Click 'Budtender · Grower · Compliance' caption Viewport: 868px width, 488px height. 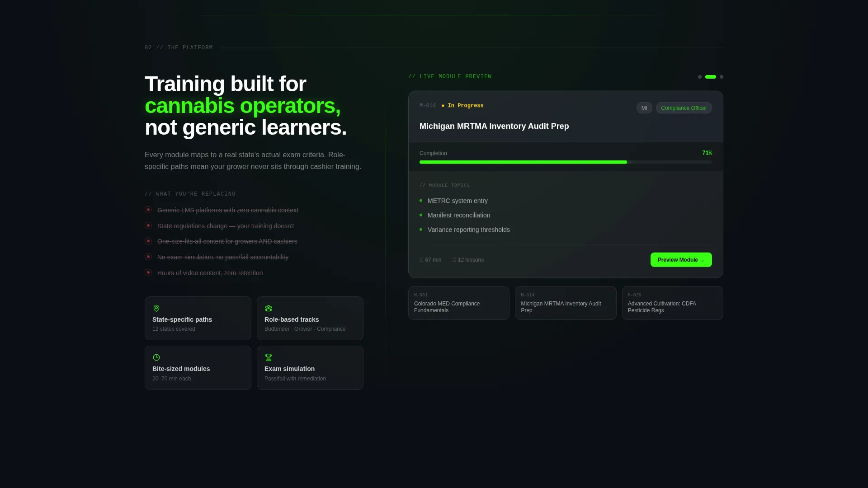pos(305,329)
